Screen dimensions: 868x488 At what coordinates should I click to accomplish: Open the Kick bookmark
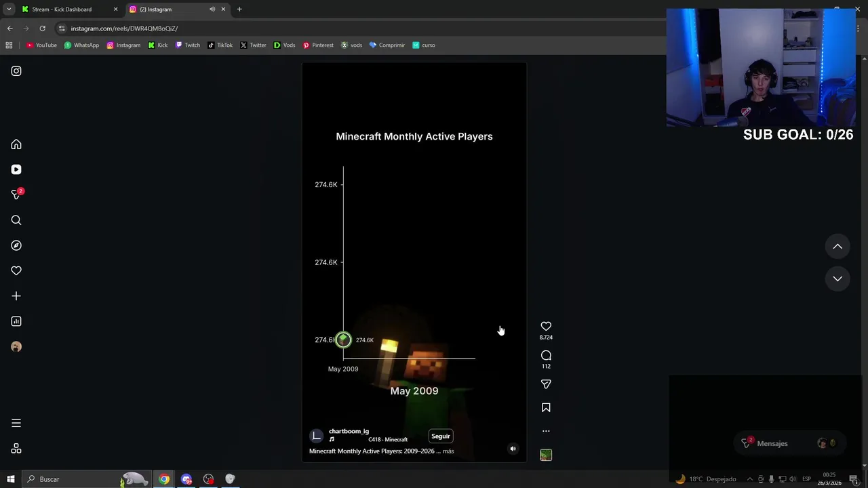pos(157,45)
